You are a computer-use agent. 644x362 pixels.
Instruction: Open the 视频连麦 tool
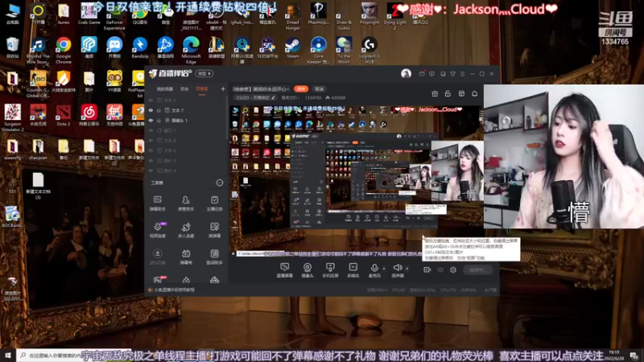[157, 230]
